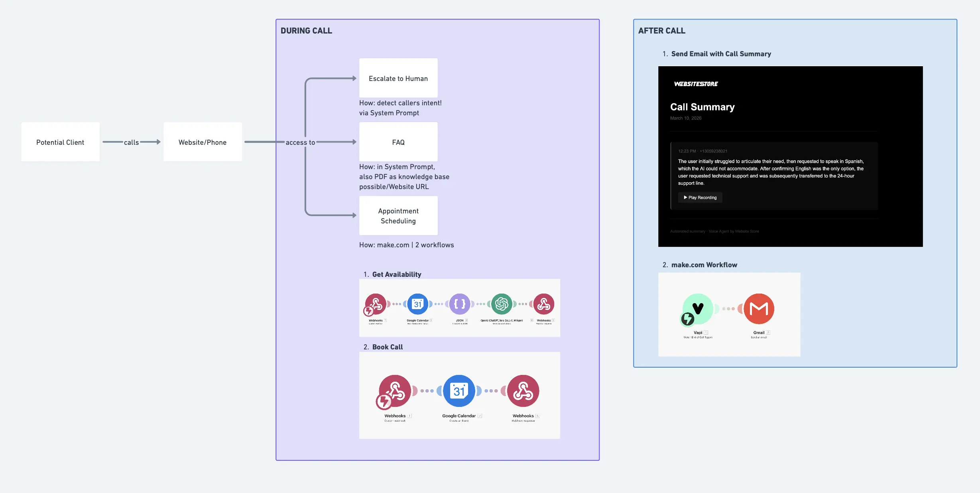Click the 'Webhook response' module in Book Call
The width and height of the screenshot is (980, 493).
[523, 391]
